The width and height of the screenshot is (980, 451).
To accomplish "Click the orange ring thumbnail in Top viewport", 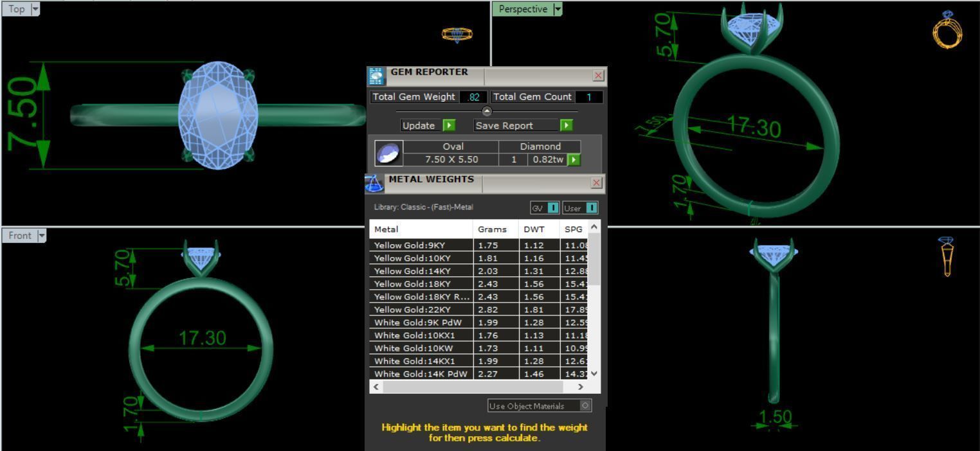I will [x=457, y=35].
